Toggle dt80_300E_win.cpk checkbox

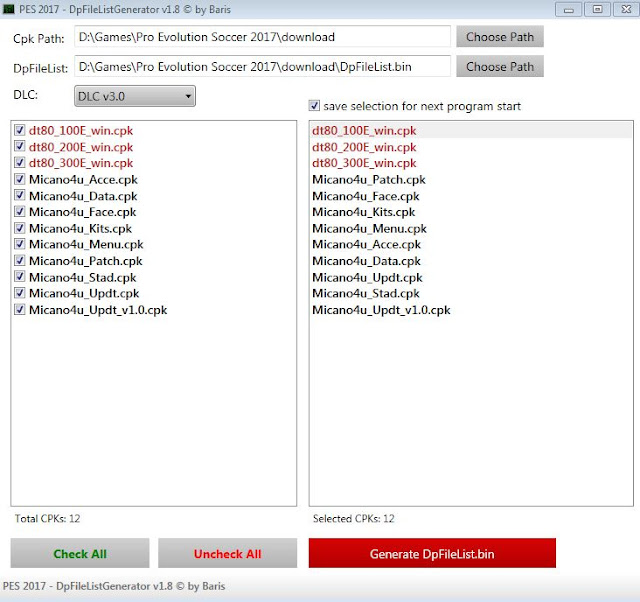point(20,162)
